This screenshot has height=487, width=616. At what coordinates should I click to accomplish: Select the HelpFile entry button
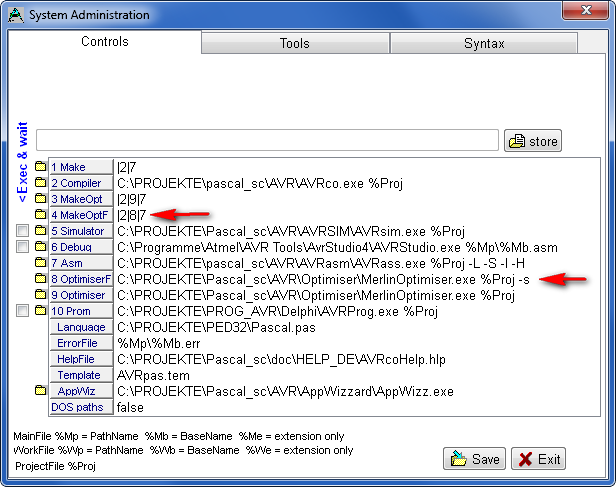coord(80,359)
